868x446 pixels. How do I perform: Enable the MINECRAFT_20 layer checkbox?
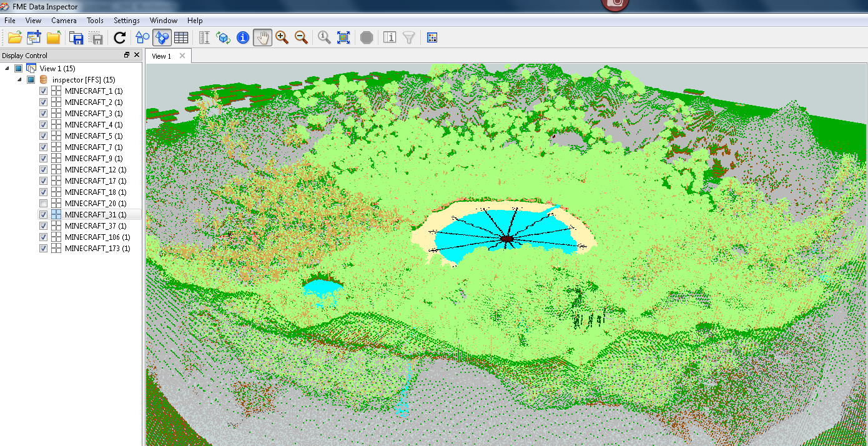pos(43,203)
